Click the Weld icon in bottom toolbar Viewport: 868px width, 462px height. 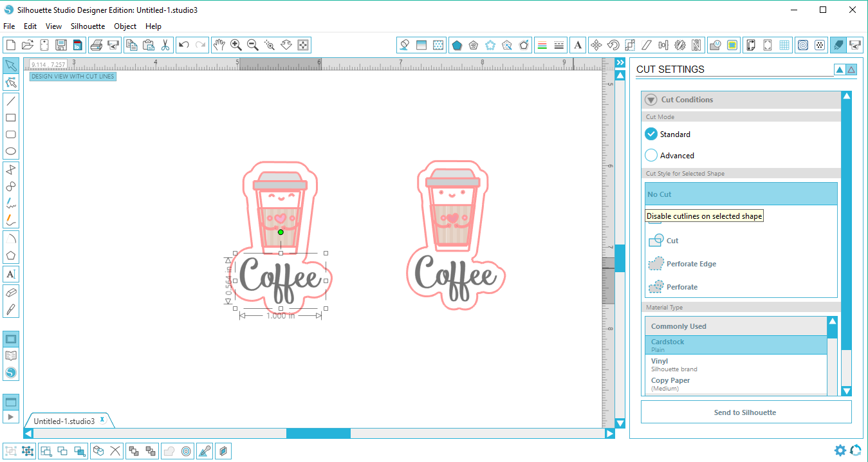tap(169, 451)
